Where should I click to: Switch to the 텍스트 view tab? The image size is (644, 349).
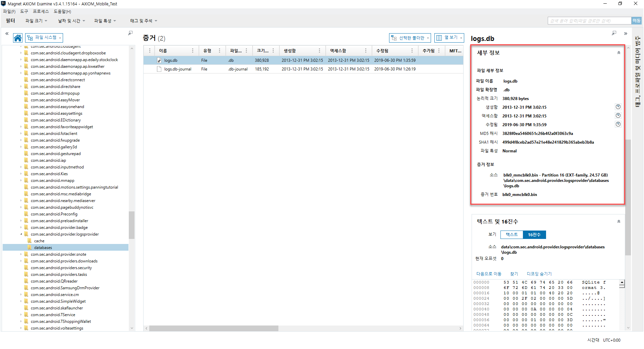[x=512, y=235]
